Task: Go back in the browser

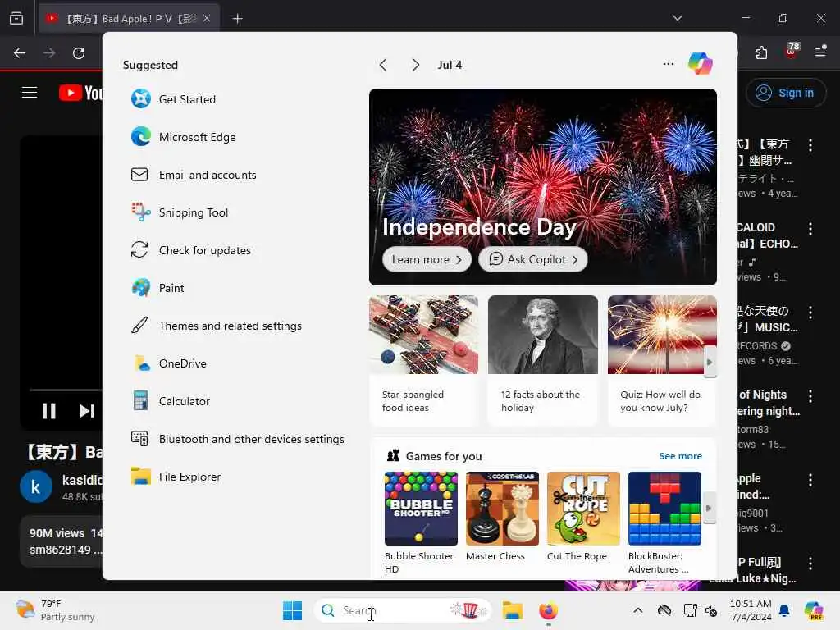Action: point(20,53)
